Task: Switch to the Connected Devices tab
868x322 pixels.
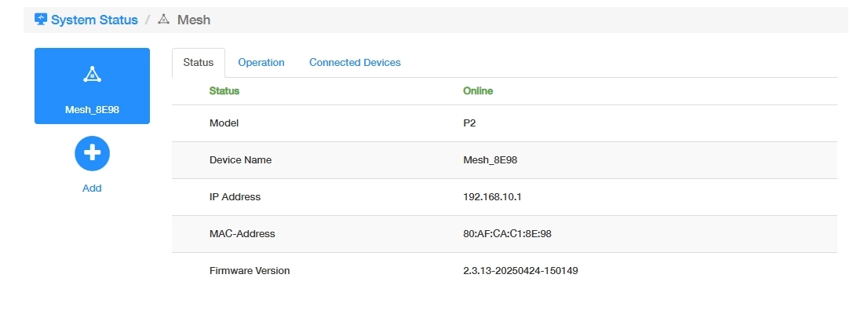Action: tap(355, 63)
